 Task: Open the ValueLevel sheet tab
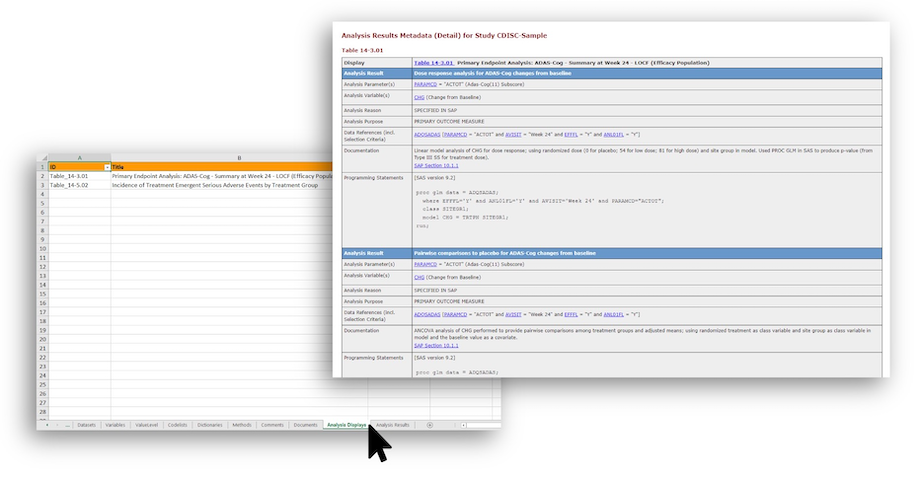146,425
